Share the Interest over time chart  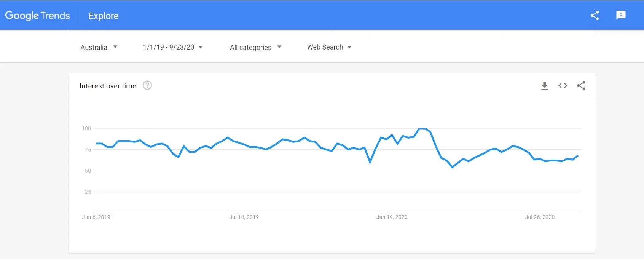(x=581, y=86)
